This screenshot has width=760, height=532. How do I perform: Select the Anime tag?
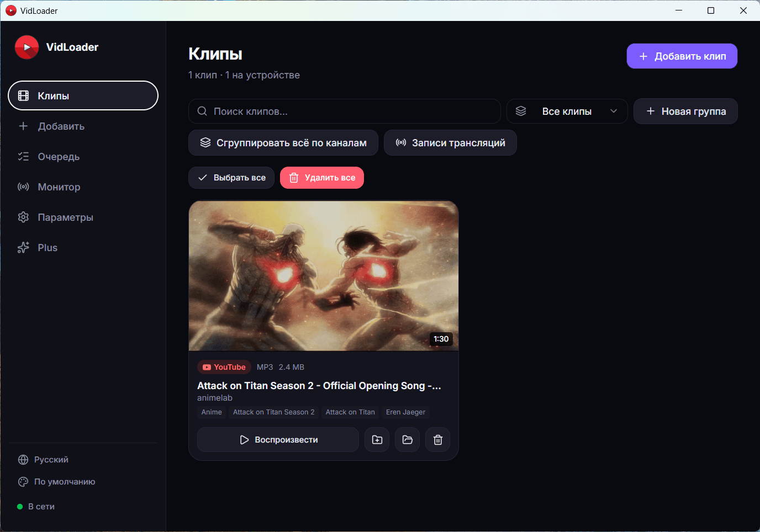(212, 412)
